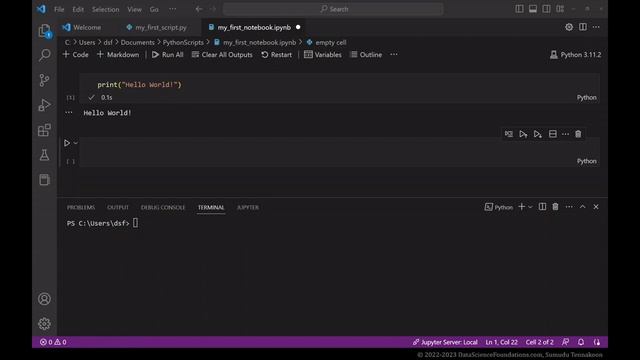Image resolution: width=640 pixels, height=360 pixels.
Task: Expand run options chevron beside cell play button
Action: [76, 143]
